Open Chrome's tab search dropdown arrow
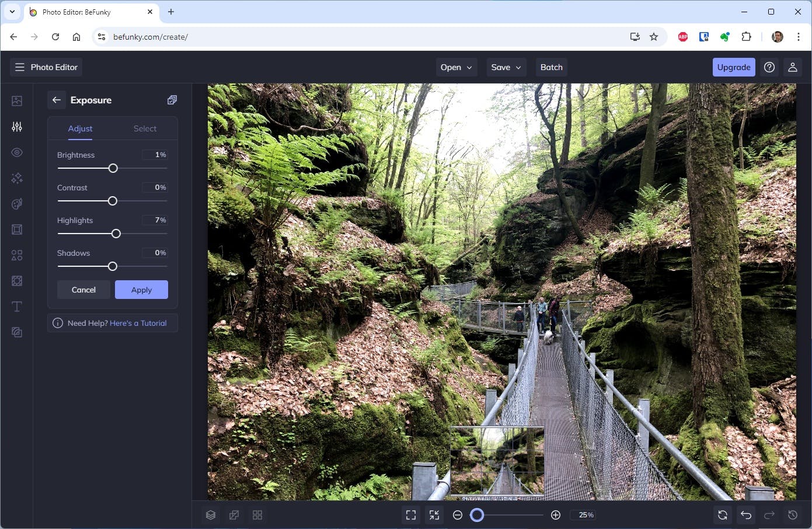 coord(12,12)
